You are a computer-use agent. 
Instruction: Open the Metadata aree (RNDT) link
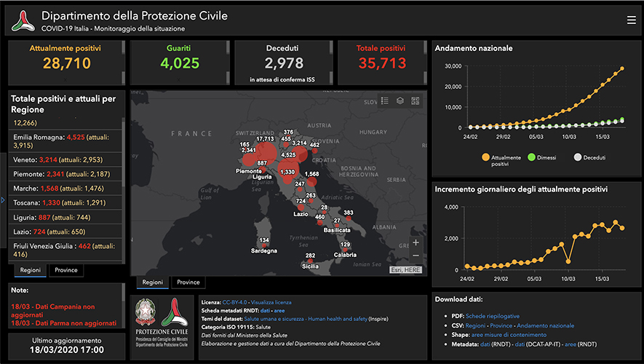(x=570, y=344)
